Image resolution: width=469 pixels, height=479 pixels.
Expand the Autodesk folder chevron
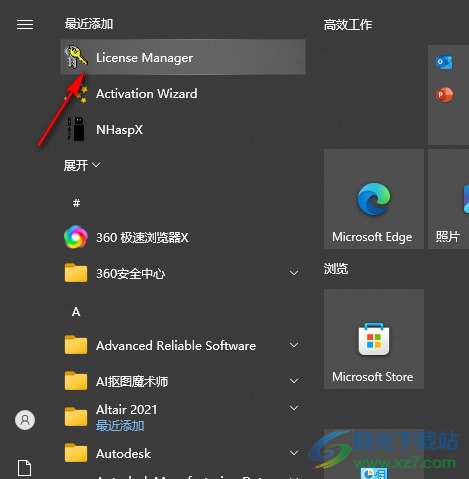pyautogui.click(x=294, y=453)
